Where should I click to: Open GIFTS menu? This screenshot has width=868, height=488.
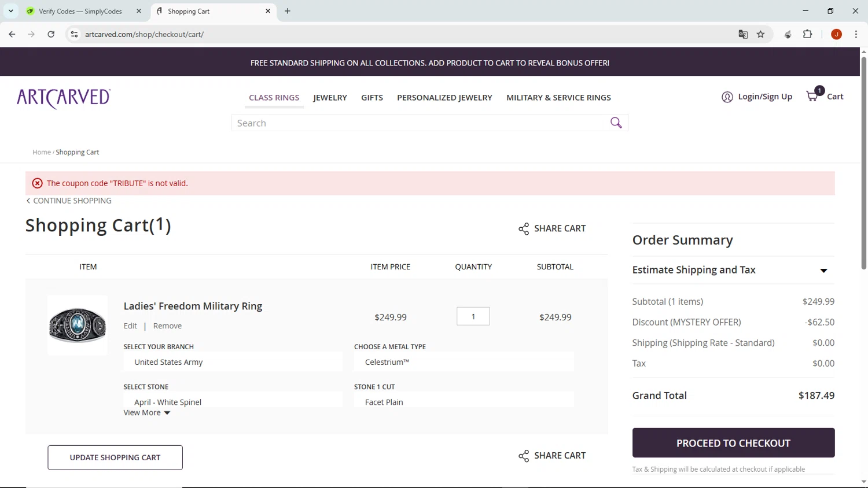coord(372,98)
